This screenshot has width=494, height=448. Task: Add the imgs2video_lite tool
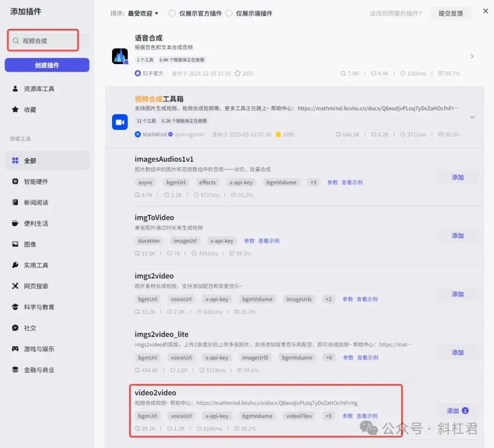coord(457,352)
